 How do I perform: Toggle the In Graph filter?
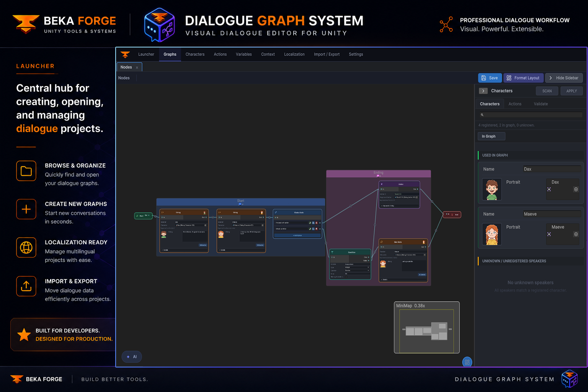coord(491,136)
